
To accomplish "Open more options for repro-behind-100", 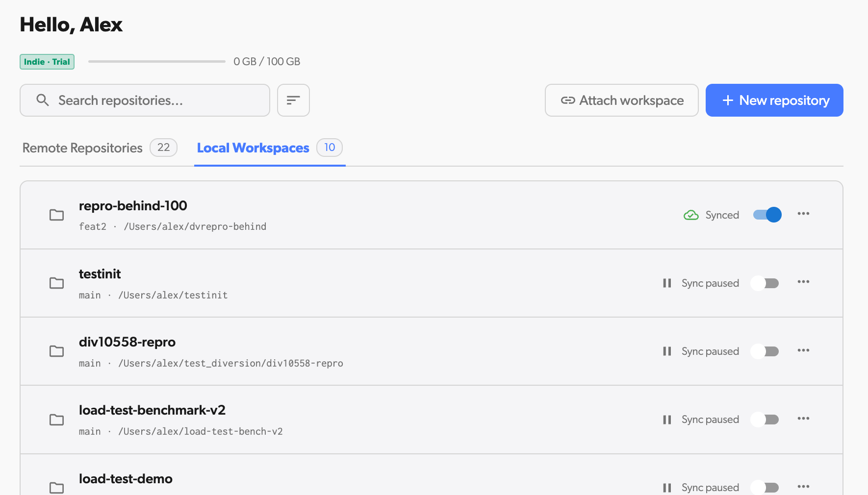I will (803, 214).
